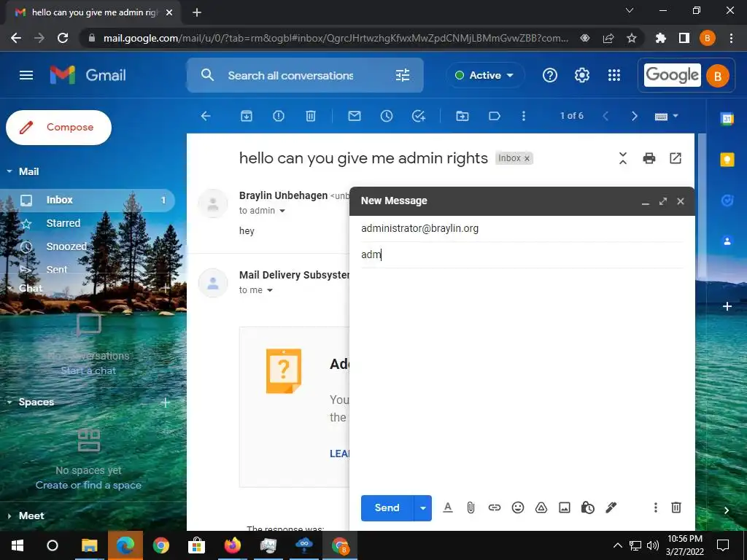Image resolution: width=747 pixels, height=560 pixels.
Task: Open Gmail settings gear
Action: coord(581,75)
